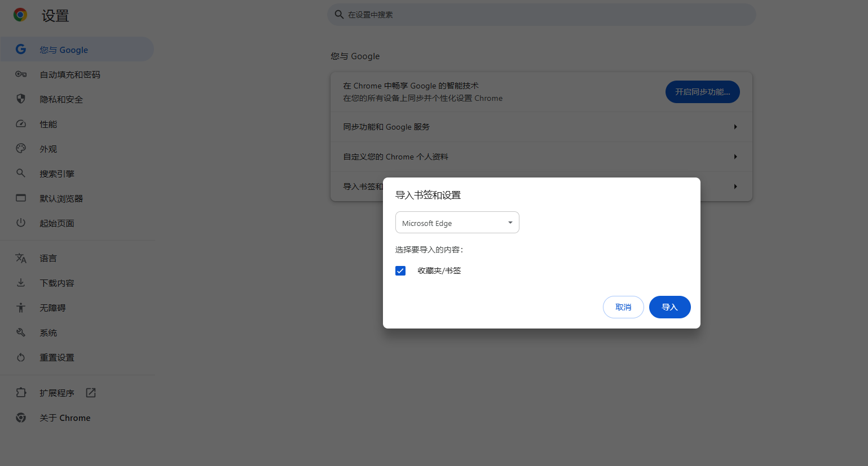Click the Chrome logo icon
This screenshot has height=466, width=868.
pos(20,15)
